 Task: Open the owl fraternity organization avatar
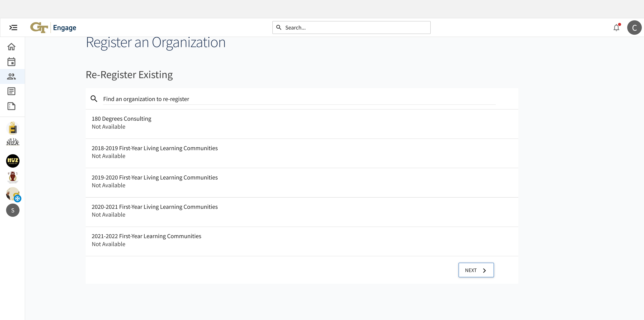[x=13, y=177]
